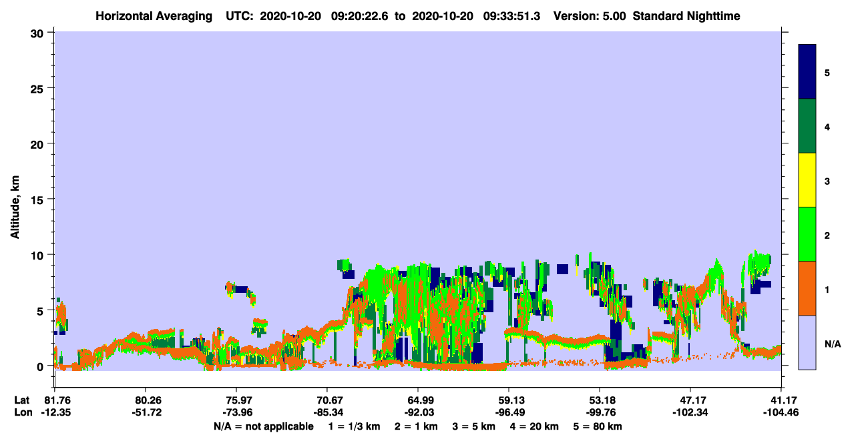Click the dark blue 5 legend swatch
Image resolution: width=868 pixels, height=445 pixels.
(x=807, y=72)
